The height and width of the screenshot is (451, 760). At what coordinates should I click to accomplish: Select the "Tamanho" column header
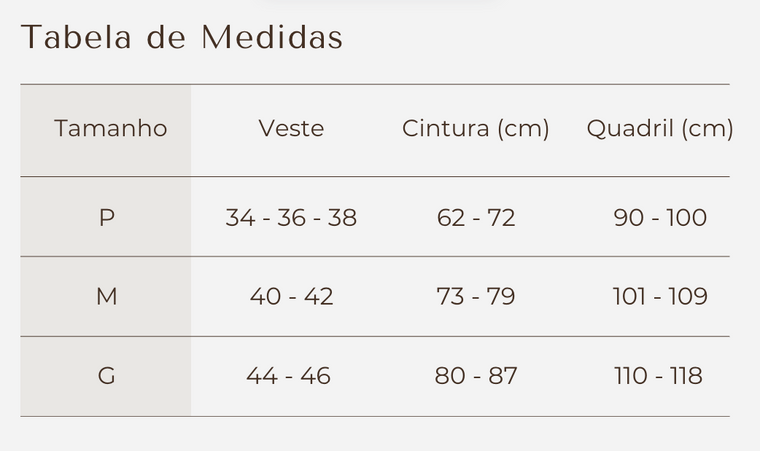pyautogui.click(x=110, y=129)
